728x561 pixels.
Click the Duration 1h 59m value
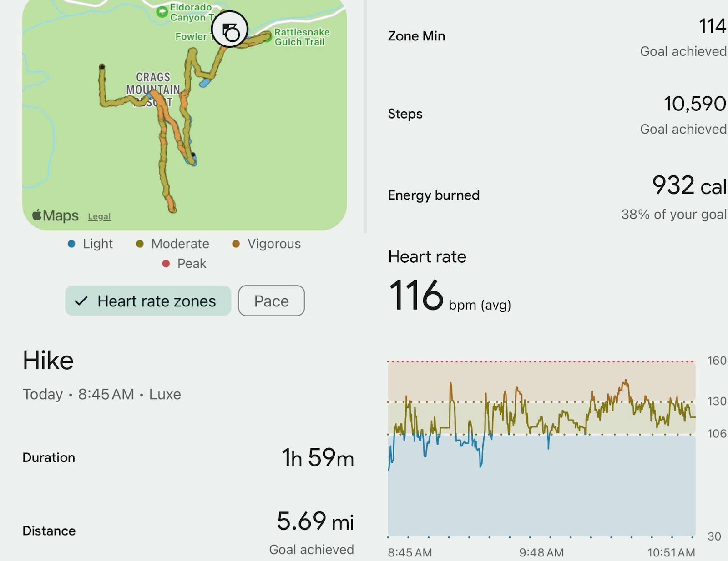coord(318,457)
